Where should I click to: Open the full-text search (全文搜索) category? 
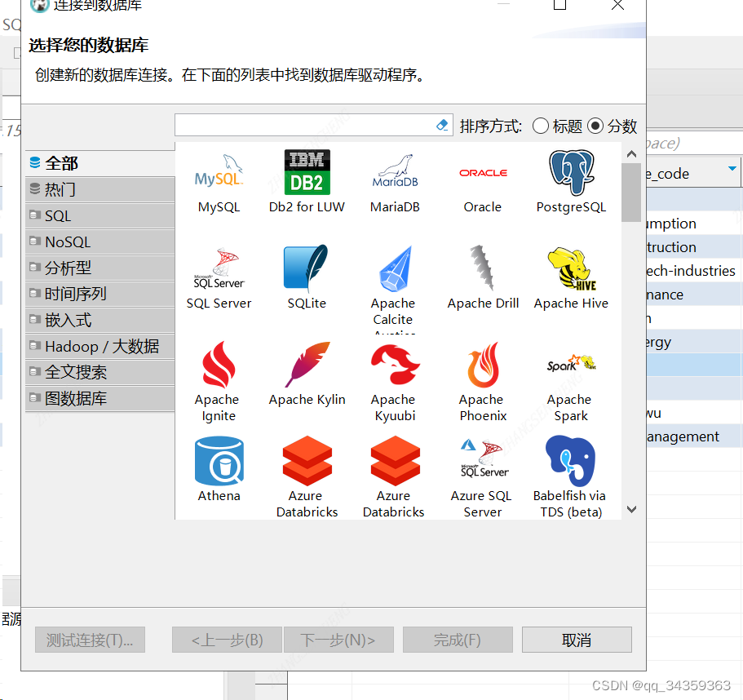coord(100,372)
